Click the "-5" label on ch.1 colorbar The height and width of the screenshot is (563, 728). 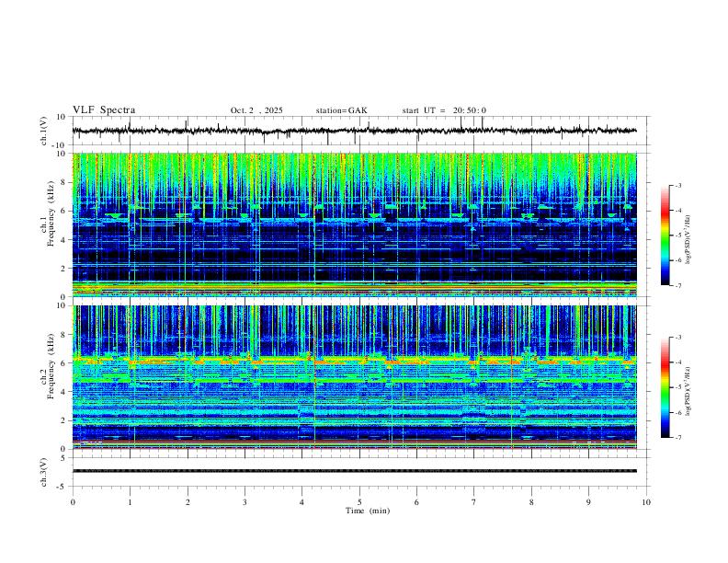[x=677, y=236]
